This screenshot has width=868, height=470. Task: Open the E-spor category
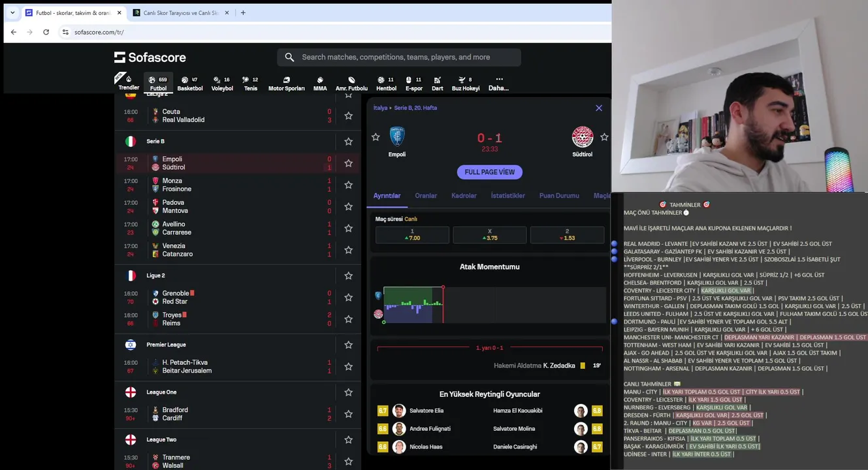[x=414, y=83]
